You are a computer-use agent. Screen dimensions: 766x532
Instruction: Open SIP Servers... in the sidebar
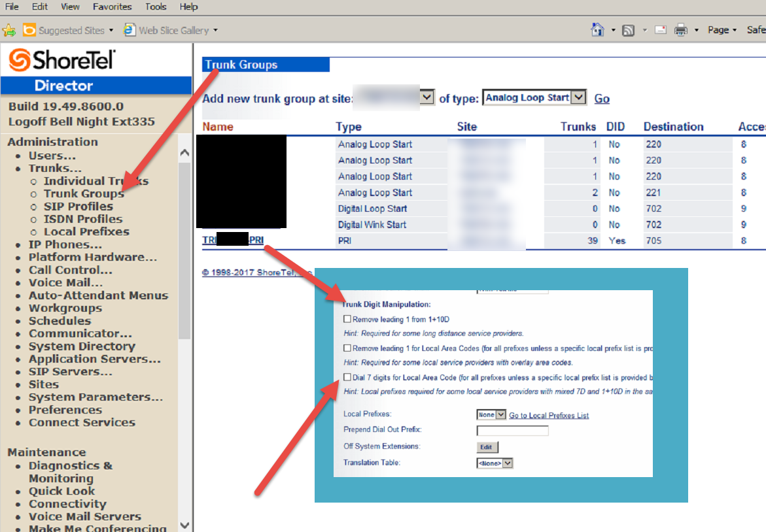coord(71,371)
